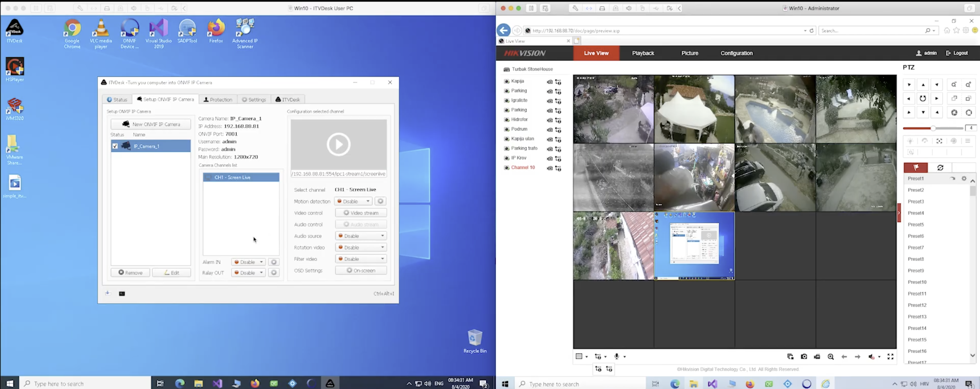
Task: Toggle full screen view icon
Action: pos(890,356)
